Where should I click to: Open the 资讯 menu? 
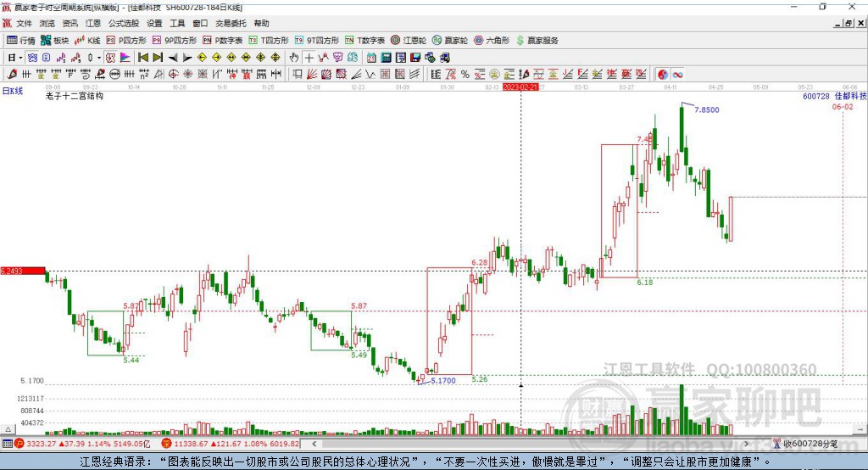point(70,23)
